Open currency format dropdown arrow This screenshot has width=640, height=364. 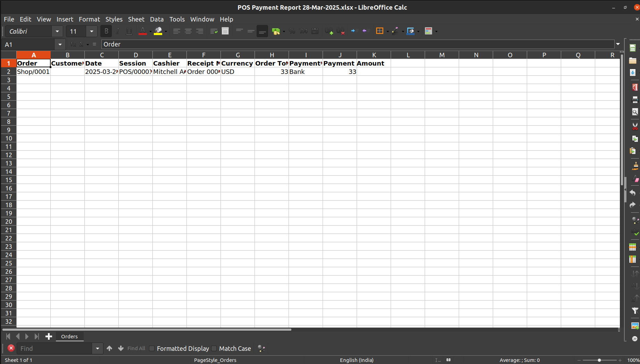[284, 32]
